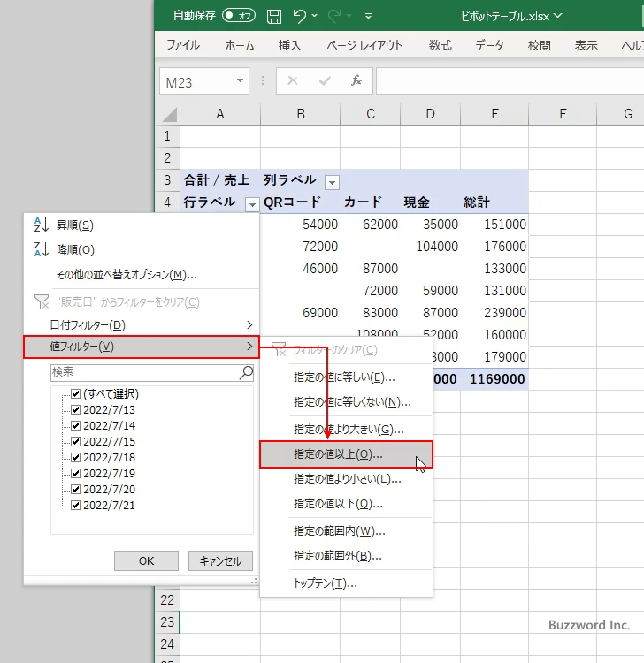Switch to the 挿入 ribbon tab

click(289, 45)
